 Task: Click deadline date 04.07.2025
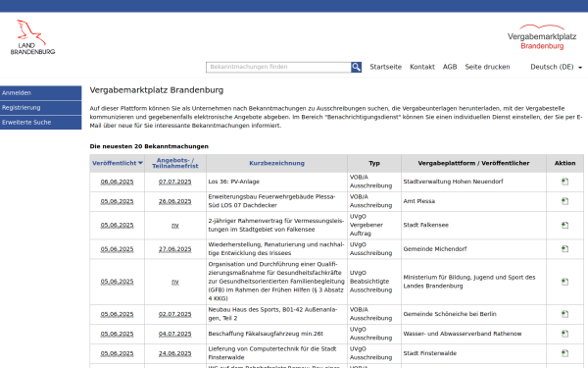175,334
